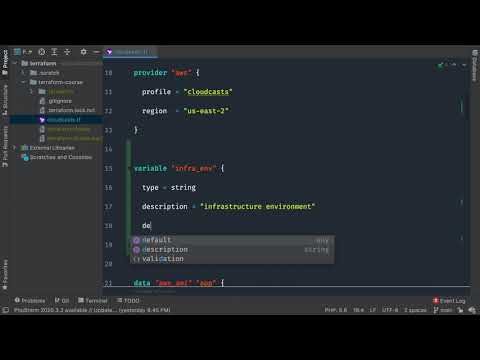Collapse the terraform root folder

pyautogui.click(x=15, y=63)
